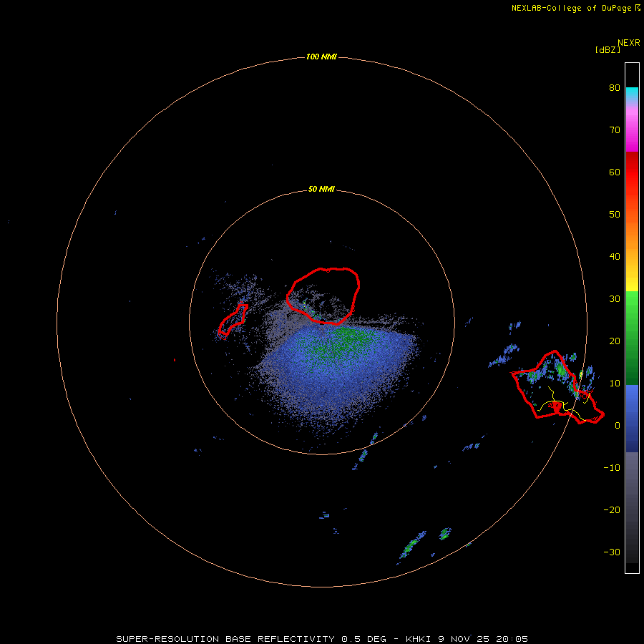Click the 100 NMI range ring label
Screen dimensions: 644x644
point(321,57)
